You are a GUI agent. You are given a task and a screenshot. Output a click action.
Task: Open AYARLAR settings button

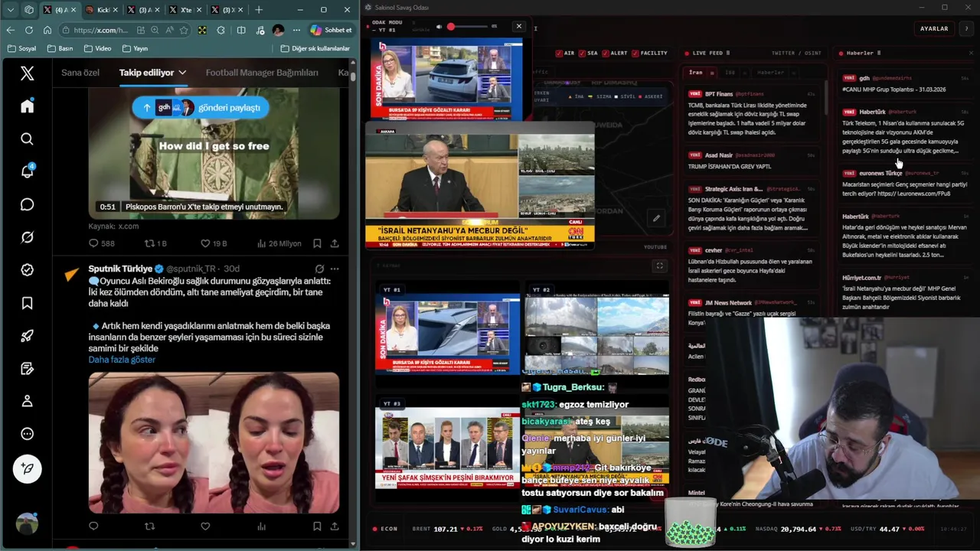coord(934,28)
